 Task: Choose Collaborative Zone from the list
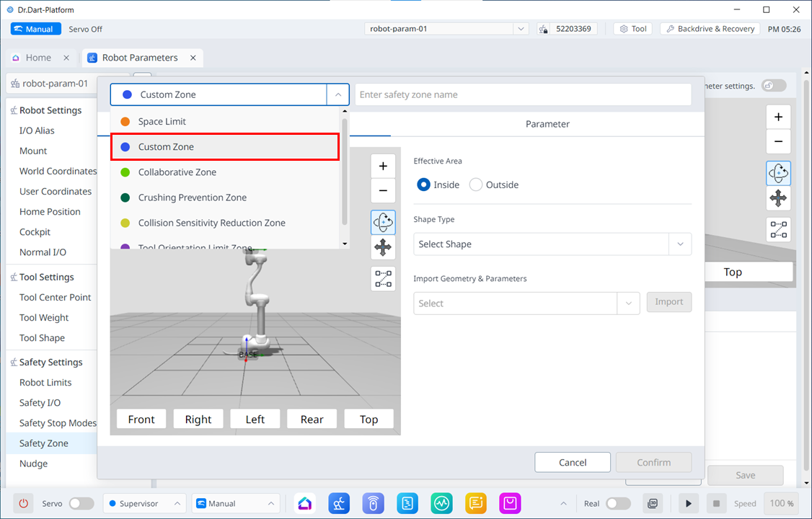point(177,172)
